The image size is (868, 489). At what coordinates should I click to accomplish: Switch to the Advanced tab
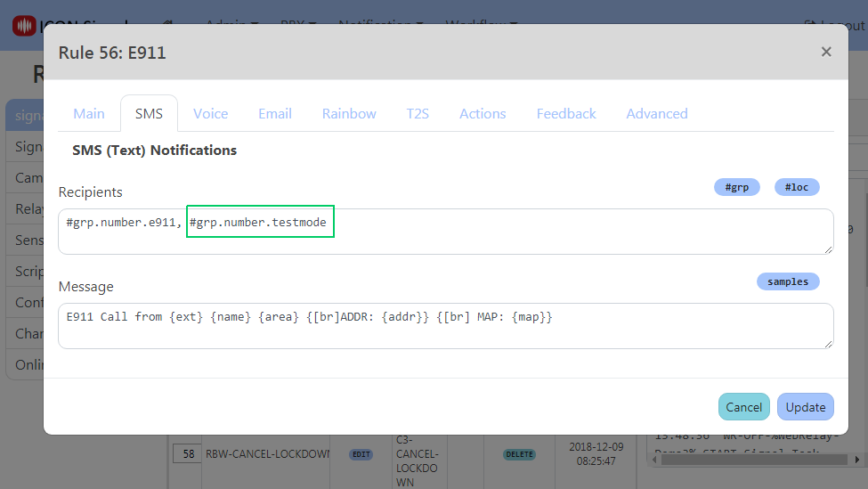click(656, 113)
